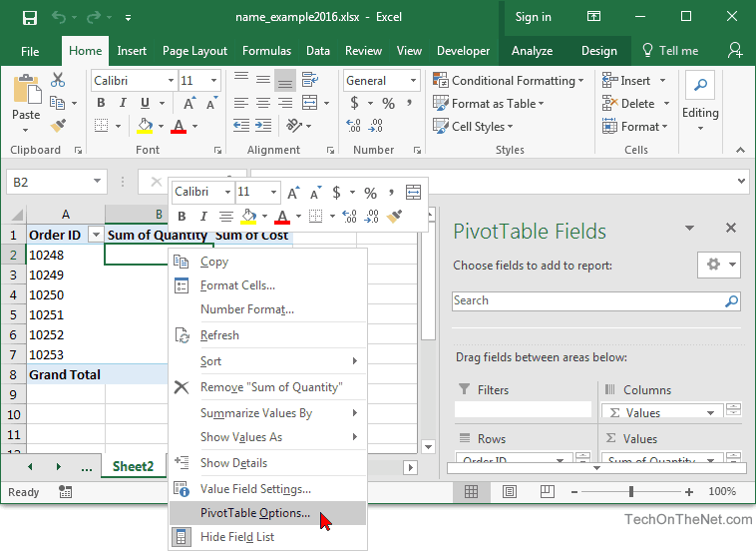756x551 pixels.
Task: Click Delete cells button
Action: [x=628, y=103]
